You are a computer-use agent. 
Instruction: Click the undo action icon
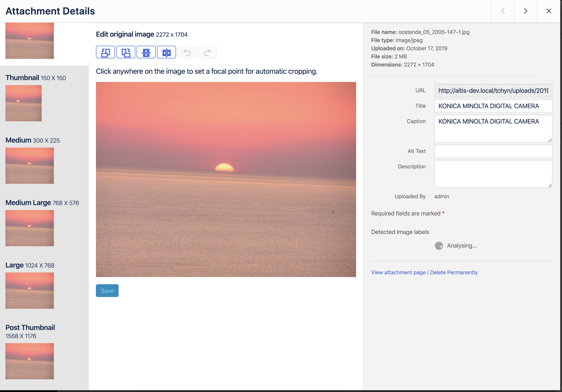click(187, 52)
